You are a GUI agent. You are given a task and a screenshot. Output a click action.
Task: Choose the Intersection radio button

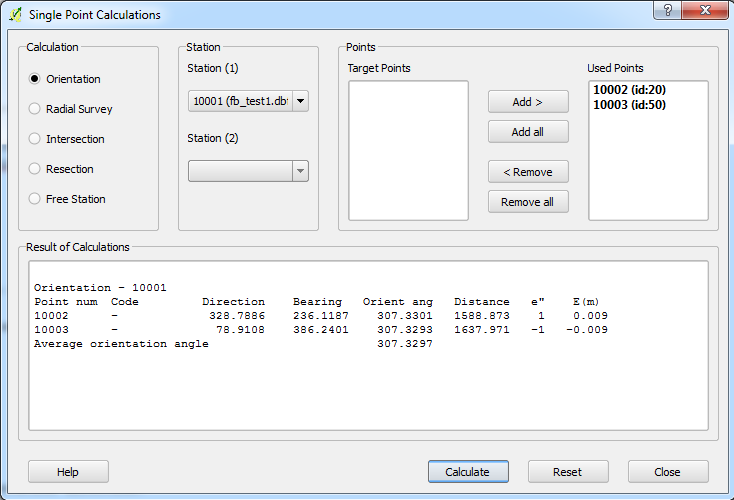pos(36,139)
